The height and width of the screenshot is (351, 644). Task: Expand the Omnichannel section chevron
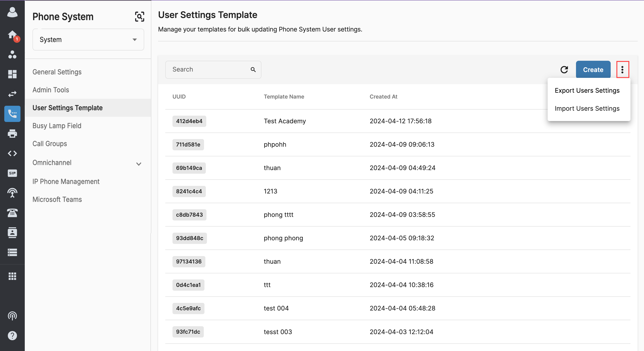pyautogui.click(x=139, y=164)
